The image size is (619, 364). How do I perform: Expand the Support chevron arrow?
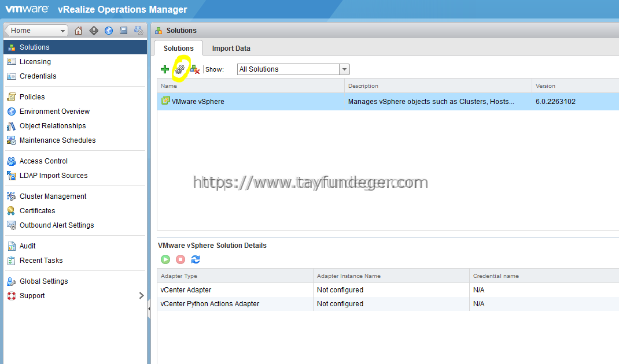(x=141, y=295)
